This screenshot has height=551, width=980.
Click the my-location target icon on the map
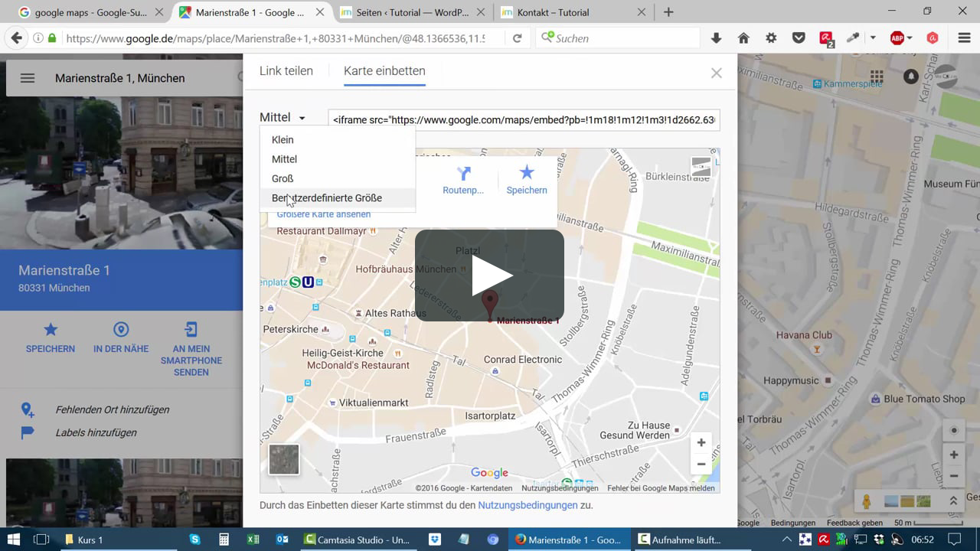coord(954,431)
